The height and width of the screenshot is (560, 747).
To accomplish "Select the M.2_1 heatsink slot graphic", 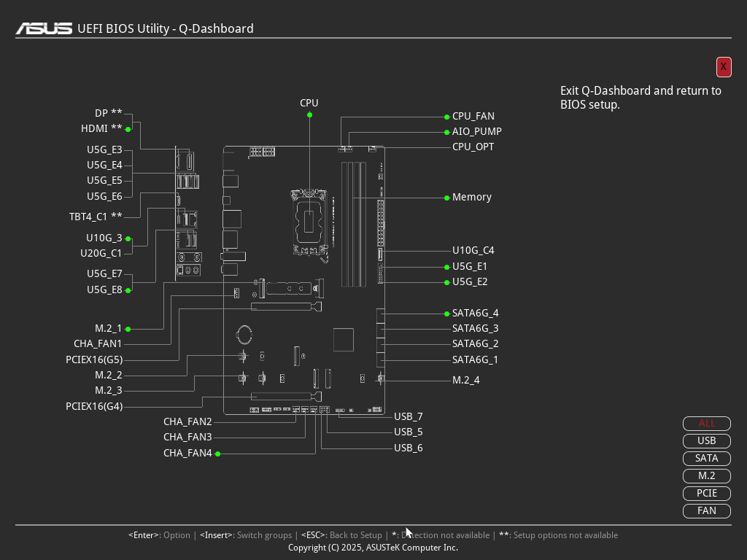I will click(291, 288).
